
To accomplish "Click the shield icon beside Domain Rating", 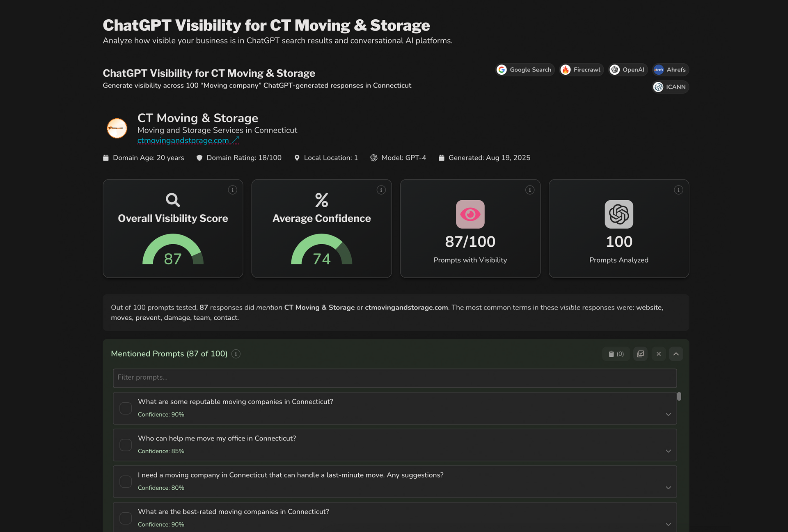I will pyautogui.click(x=199, y=158).
